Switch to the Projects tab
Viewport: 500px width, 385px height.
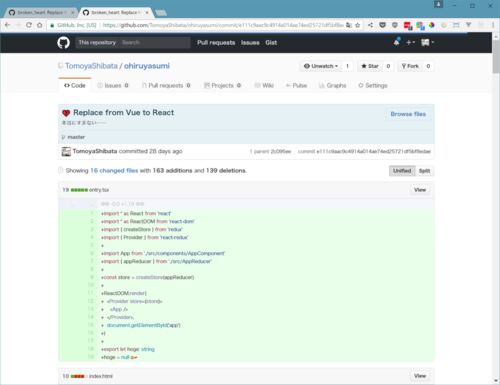click(x=222, y=85)
